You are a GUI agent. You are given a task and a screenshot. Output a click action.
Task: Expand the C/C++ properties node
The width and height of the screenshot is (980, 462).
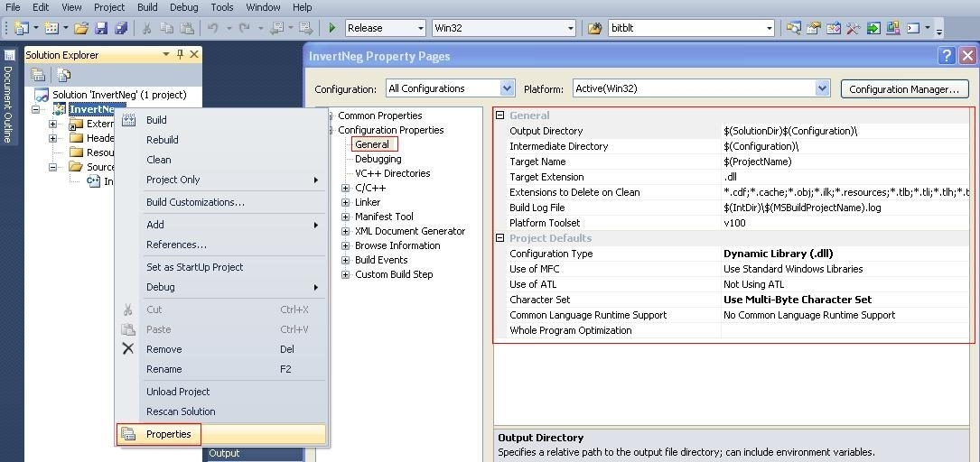click(x=345, y=188)
